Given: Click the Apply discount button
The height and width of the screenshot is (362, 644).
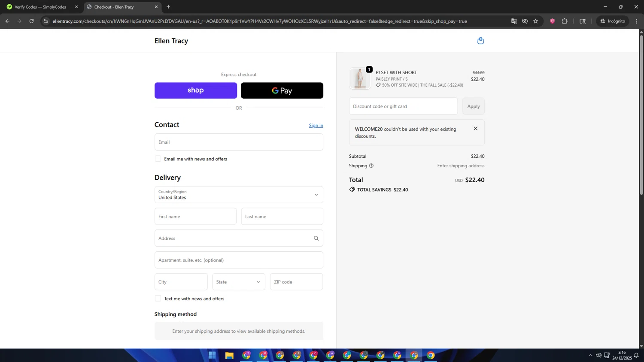Looking at the screenshot, I should click(474, 106).
